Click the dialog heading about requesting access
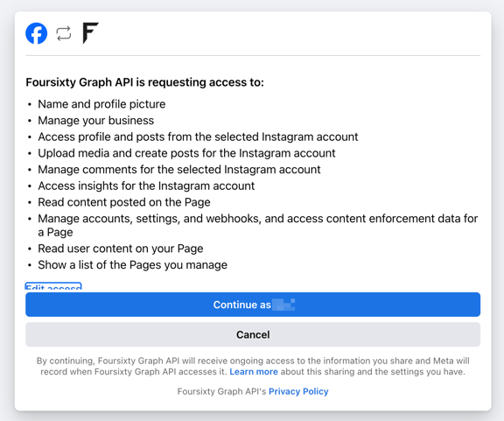Image resolution: width=504 pixels, height=421 pixels. pyautogui.click(x=144, y=82)
